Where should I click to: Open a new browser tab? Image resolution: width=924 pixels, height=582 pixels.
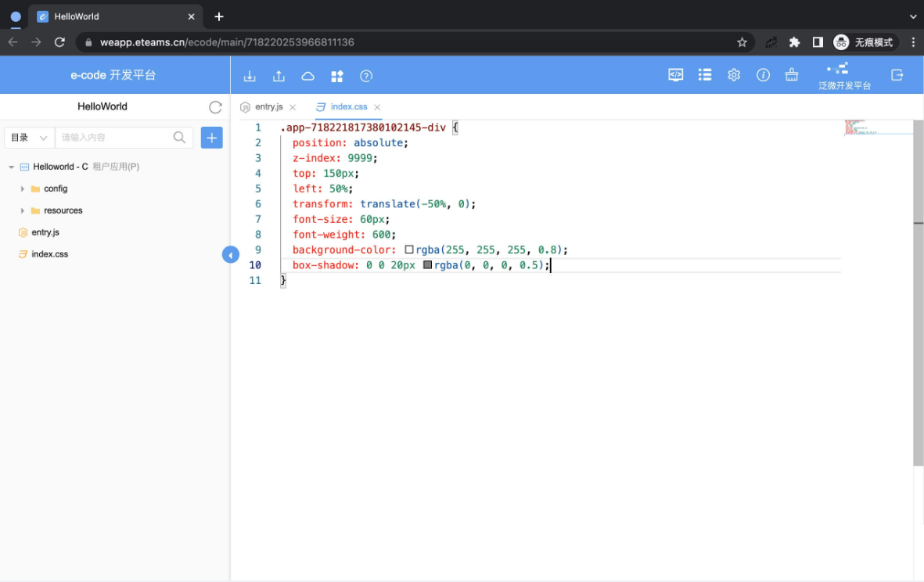[219, 16]
